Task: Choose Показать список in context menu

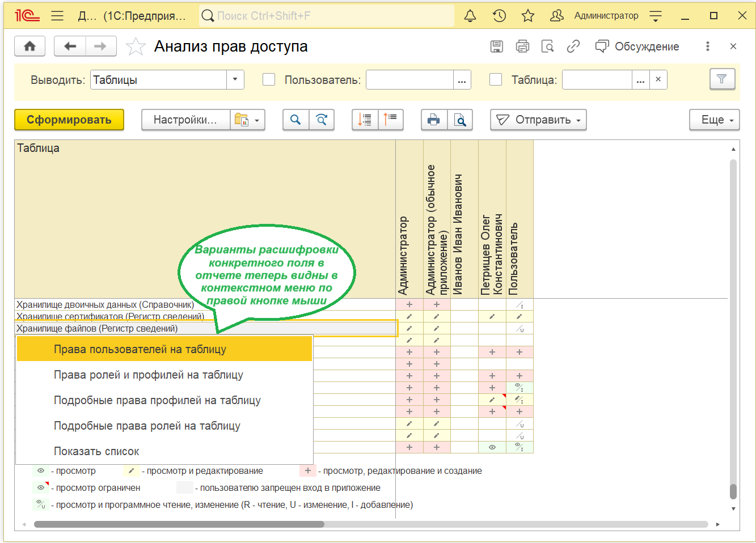Action: point(96,451)
